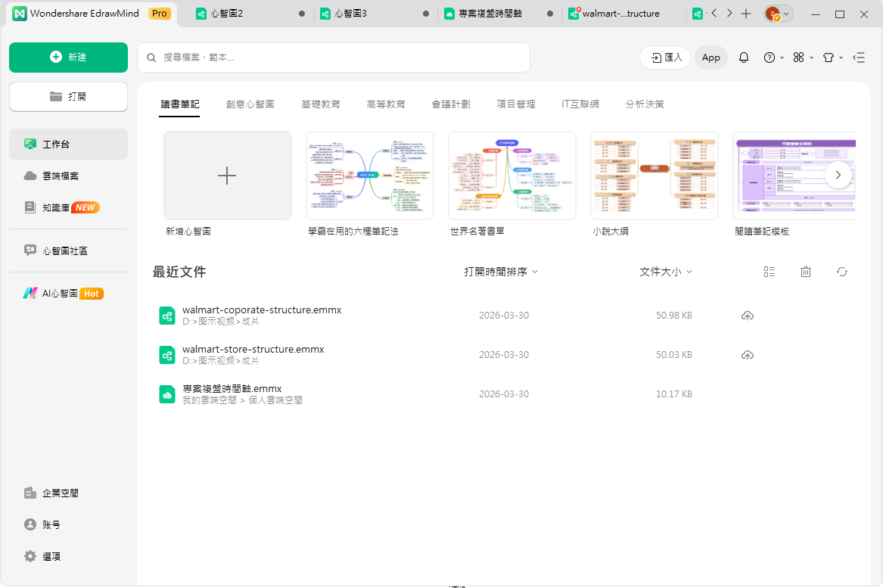
Task: Click the collapse list icon at top right
Action: (859, 58)
